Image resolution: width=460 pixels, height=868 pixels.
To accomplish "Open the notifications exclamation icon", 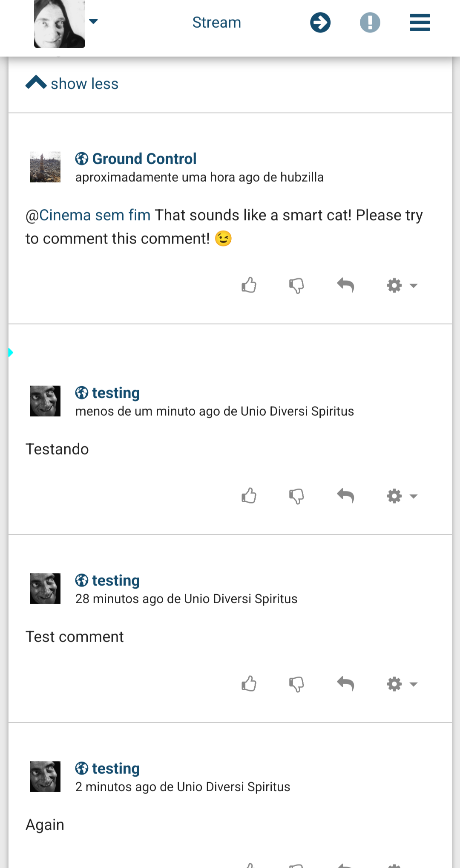I will coord(370,23).
